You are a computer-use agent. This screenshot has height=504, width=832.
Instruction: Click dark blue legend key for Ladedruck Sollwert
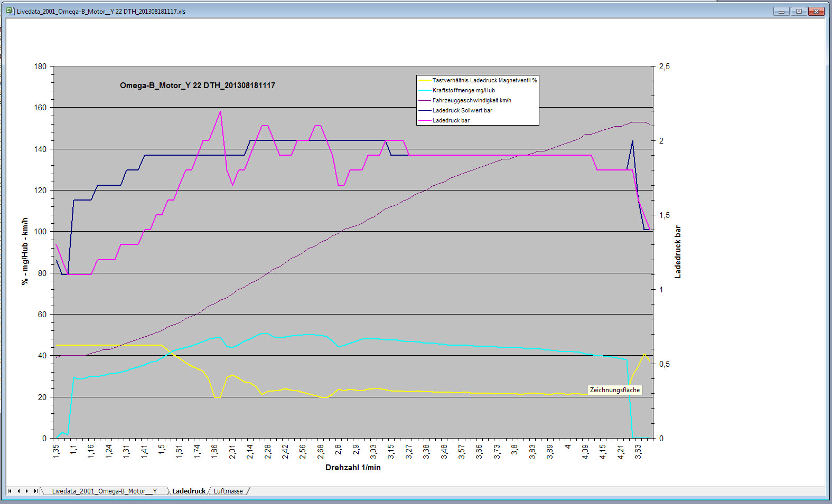click(x=425, y=110)
